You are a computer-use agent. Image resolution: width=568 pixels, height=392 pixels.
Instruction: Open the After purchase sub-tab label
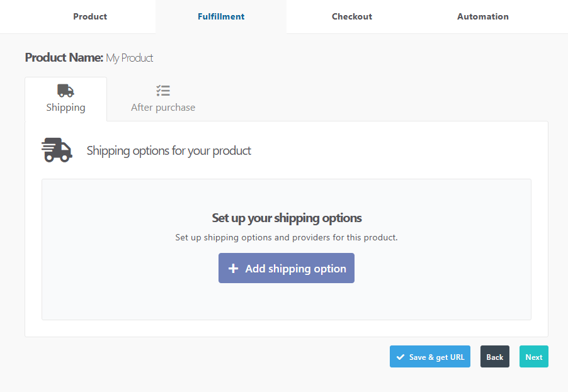click(x=163, y=108)
